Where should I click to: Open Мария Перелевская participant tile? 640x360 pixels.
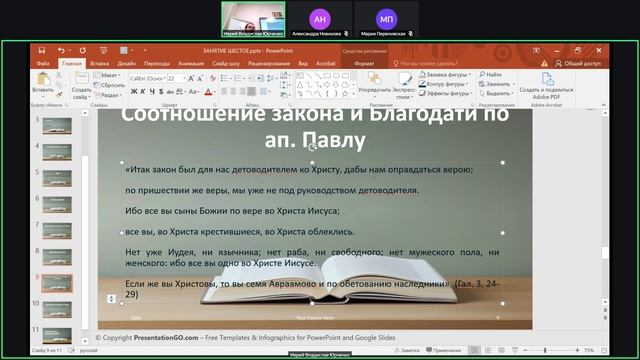point(386,20)
